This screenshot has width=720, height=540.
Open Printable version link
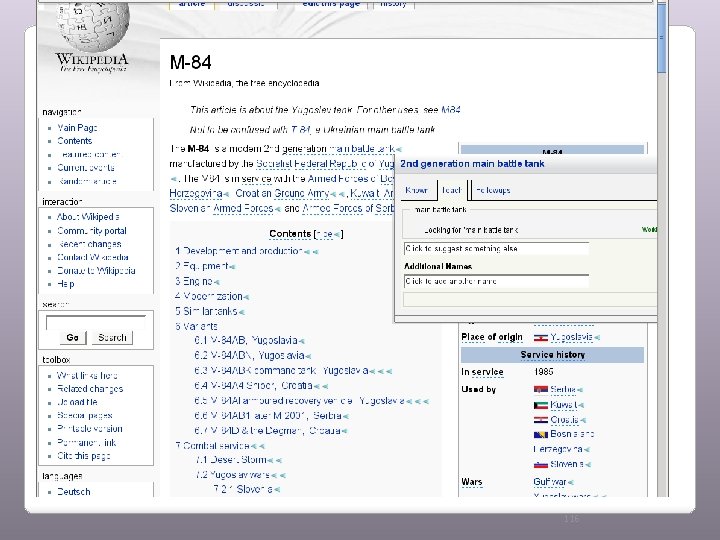(x=90, y=429)
